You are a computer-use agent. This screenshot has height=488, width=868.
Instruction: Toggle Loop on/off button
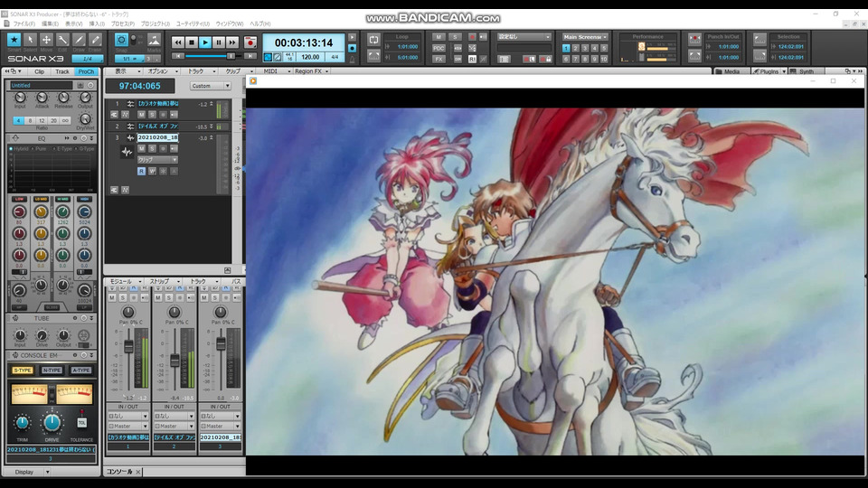point(373,40)
